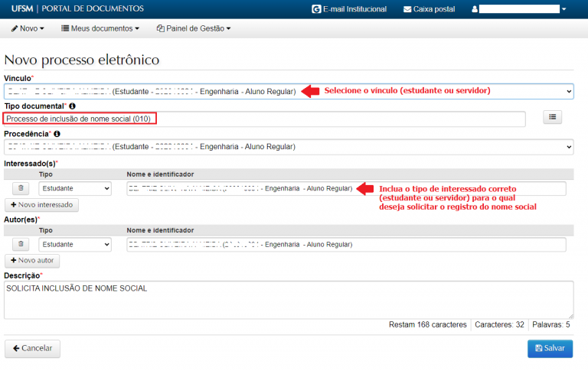This screenshot has height=371, width=588.
Task: Click into the Descrição text area
Action: [x=288, y=299]
